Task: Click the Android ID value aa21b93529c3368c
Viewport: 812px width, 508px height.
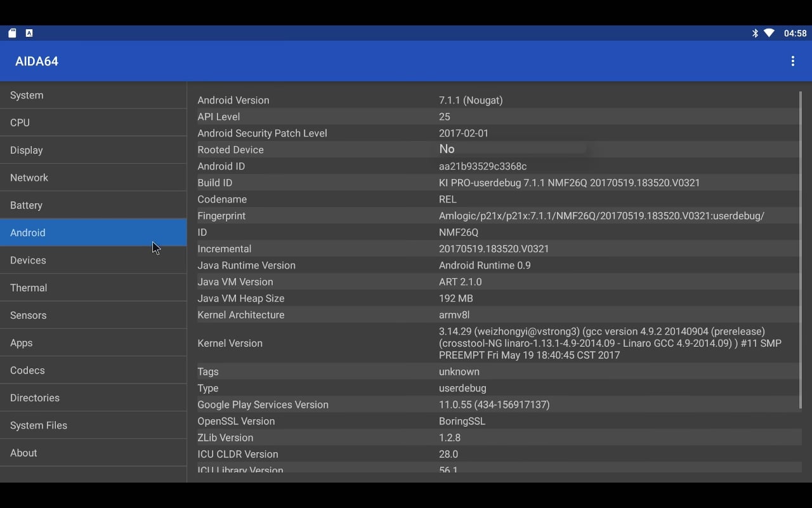Action: 483,166
